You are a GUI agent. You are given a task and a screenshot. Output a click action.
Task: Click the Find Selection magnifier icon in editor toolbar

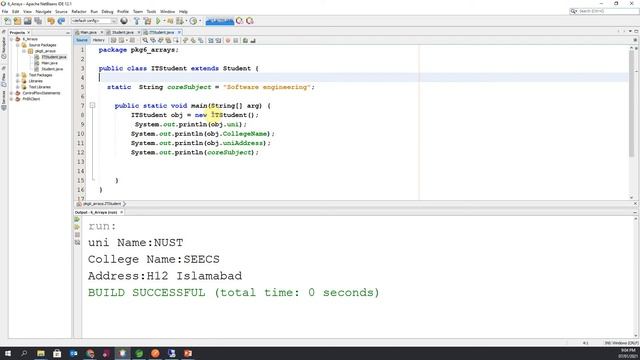pyautogui.click(x=145, y=40)
